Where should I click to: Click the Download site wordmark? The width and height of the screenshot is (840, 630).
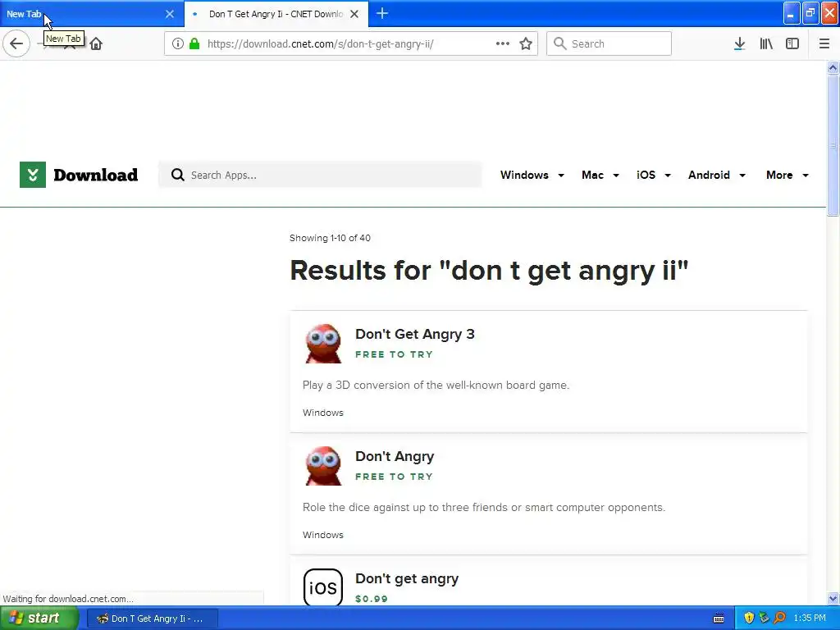(x=95, y=175)
